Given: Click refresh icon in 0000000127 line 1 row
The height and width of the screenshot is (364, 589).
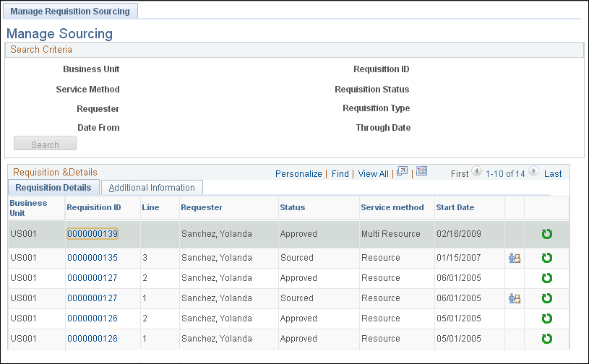Looking at the screenshot, I should (x=546, y=299).
